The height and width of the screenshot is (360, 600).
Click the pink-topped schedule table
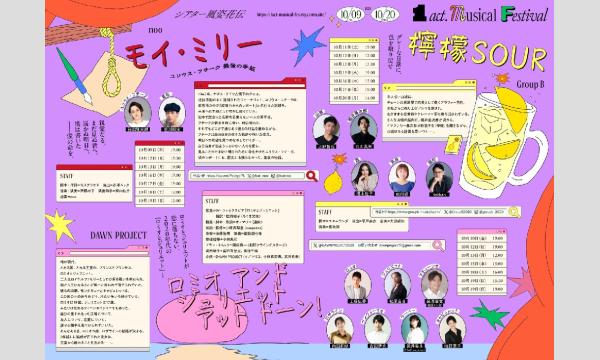[482, 262]
